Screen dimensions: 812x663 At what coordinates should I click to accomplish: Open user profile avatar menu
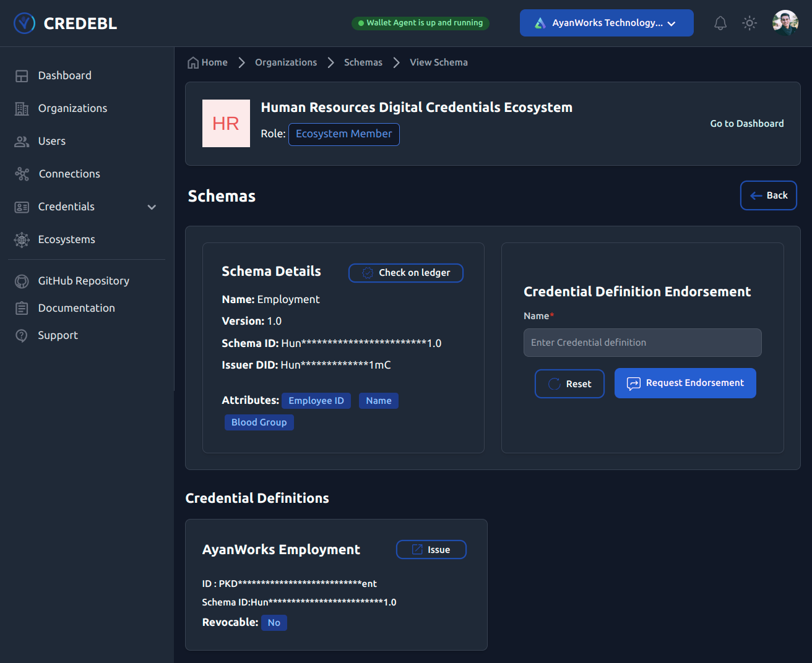(x=785, y=24)
